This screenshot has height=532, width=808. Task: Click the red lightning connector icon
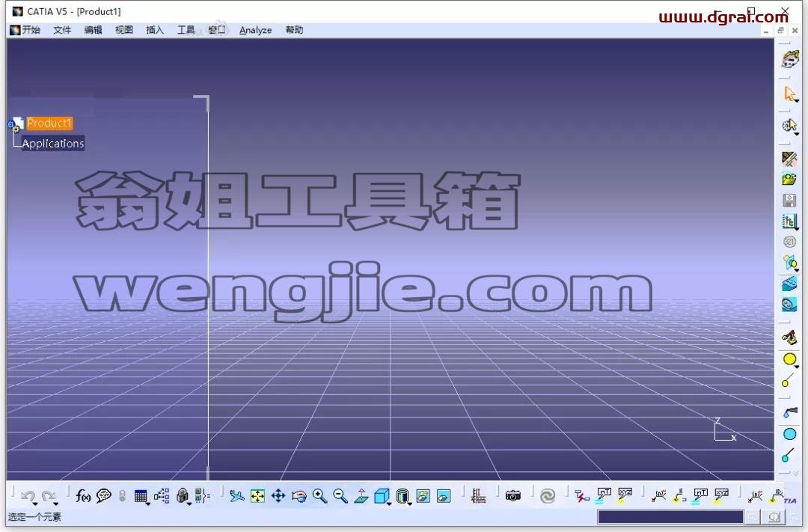582,496
